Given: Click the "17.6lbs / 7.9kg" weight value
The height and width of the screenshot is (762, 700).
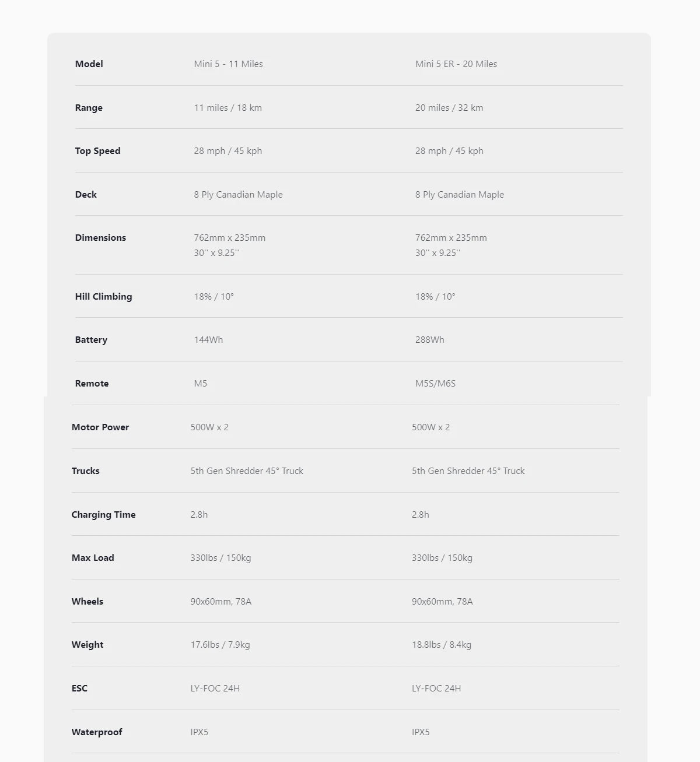Looking at the screenshot, I should click(220, 645).
